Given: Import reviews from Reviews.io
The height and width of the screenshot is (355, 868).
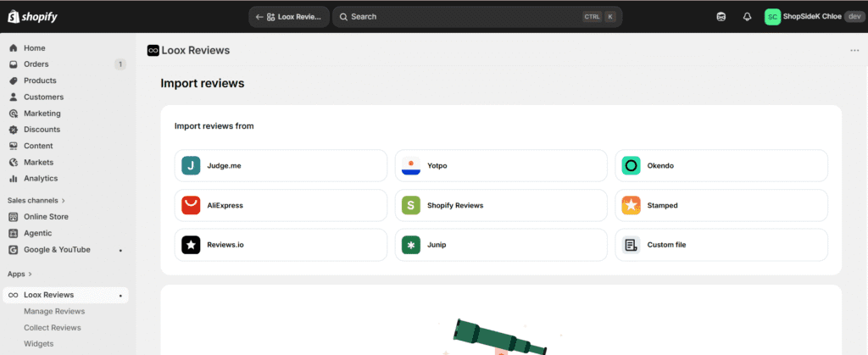Looking at the screenshot, I should 281,244.
